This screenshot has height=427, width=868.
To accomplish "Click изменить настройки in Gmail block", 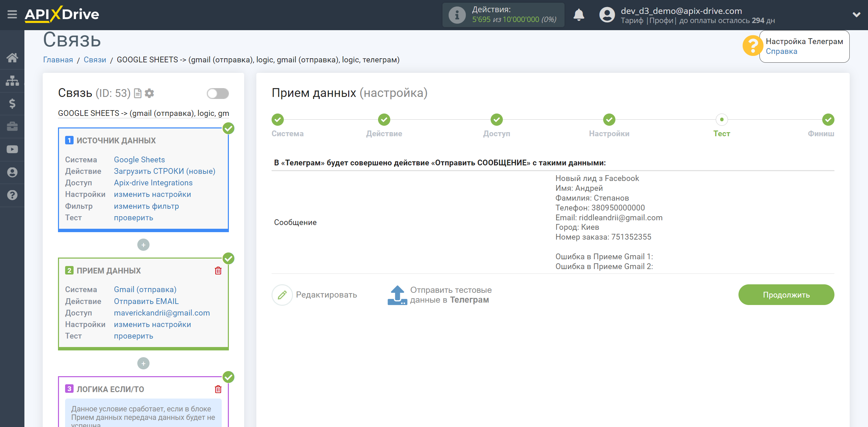I will tap(153, 324).
